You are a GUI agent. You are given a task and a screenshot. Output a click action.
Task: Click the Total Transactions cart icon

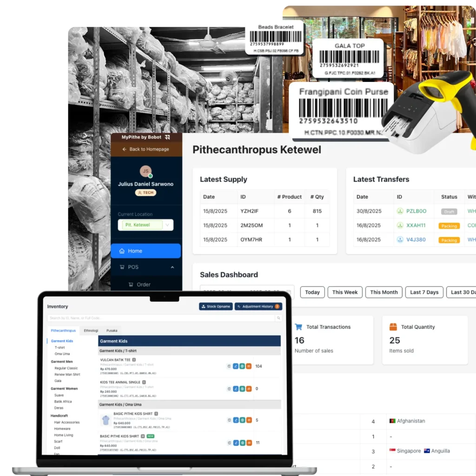tap(298, 327)
